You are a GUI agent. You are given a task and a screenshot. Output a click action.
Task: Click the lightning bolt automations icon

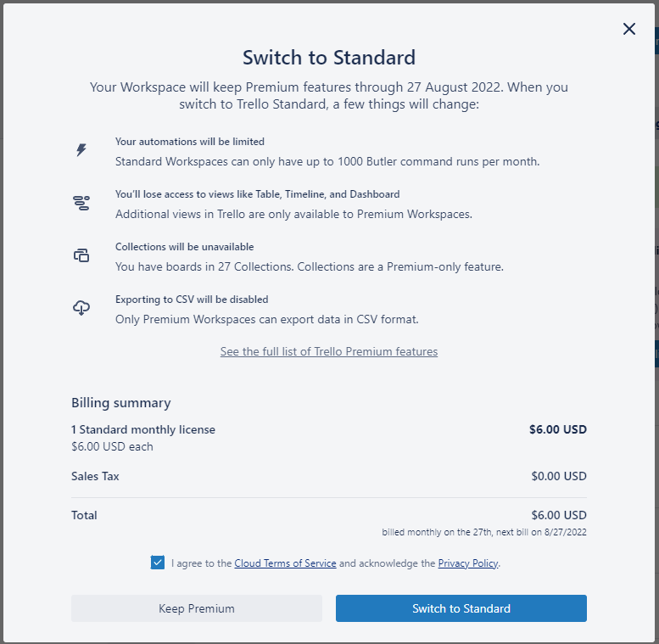coord(81,150)
